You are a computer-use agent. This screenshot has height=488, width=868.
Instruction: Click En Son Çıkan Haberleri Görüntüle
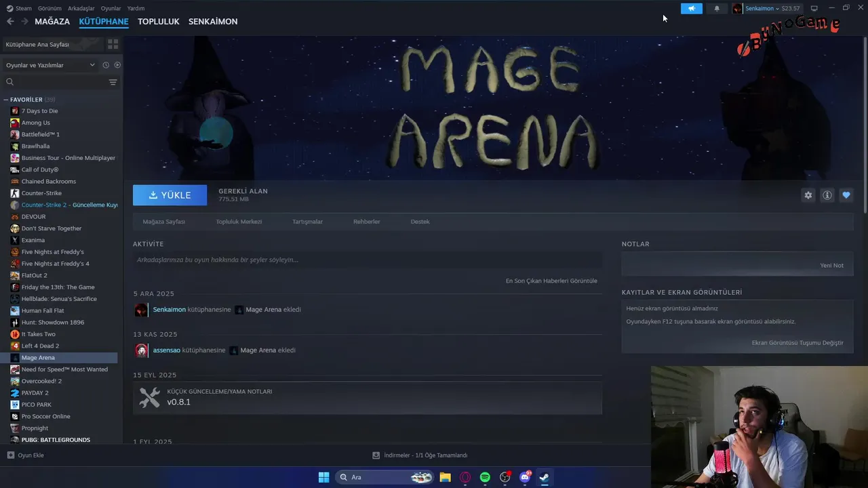551,281
